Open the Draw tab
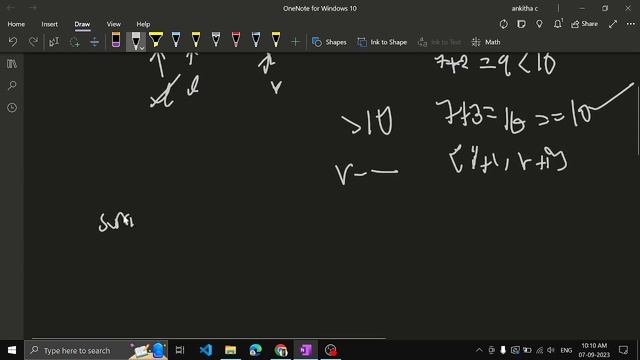 [x=82, y=24]
